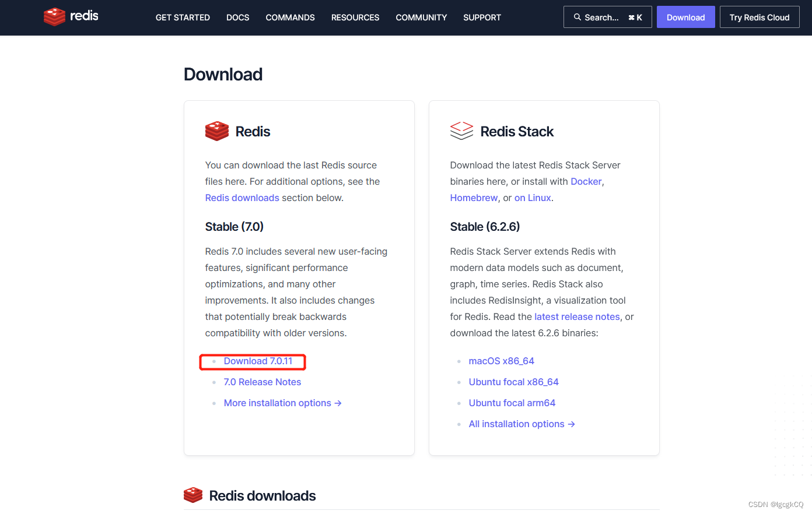Click the Redis downloads section heading
The image size is (812, 514).
[x=262, y=496]
